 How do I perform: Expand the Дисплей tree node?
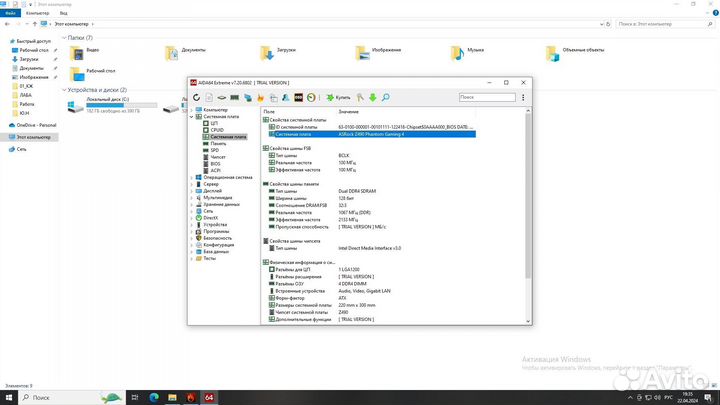coord(191,191)
